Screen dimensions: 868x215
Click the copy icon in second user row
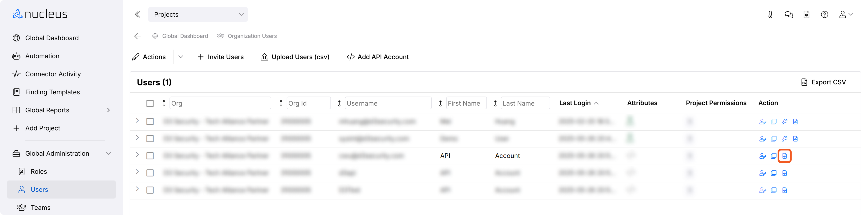click(x=774, y=139)
